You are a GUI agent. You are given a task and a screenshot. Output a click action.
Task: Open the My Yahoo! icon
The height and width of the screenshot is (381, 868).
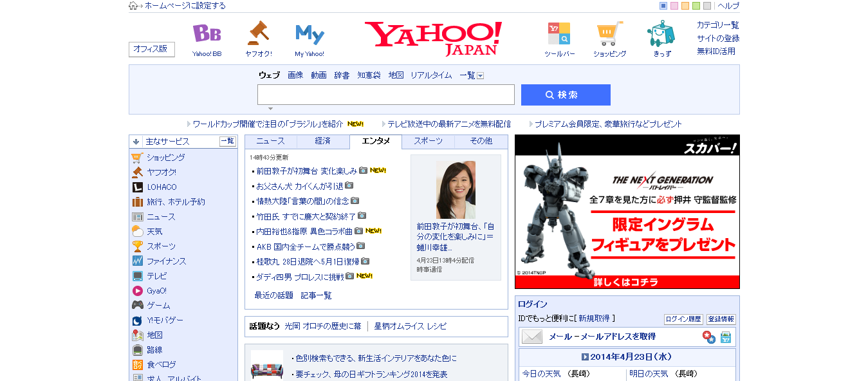[309, 33]
